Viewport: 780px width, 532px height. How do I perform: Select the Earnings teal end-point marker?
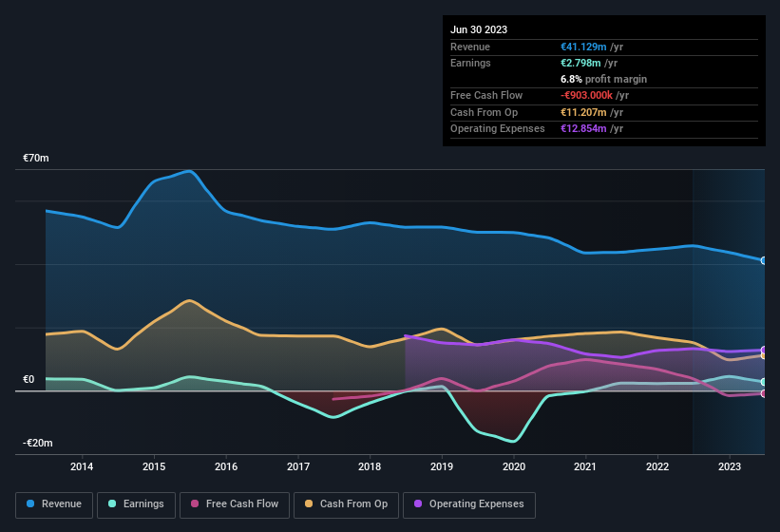pos(764,382)
